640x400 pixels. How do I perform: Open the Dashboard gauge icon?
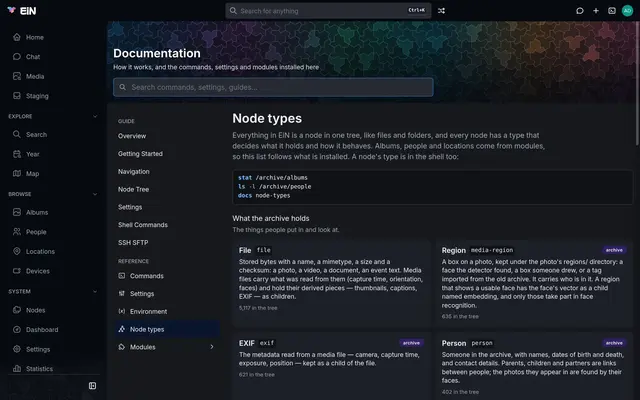17,330
